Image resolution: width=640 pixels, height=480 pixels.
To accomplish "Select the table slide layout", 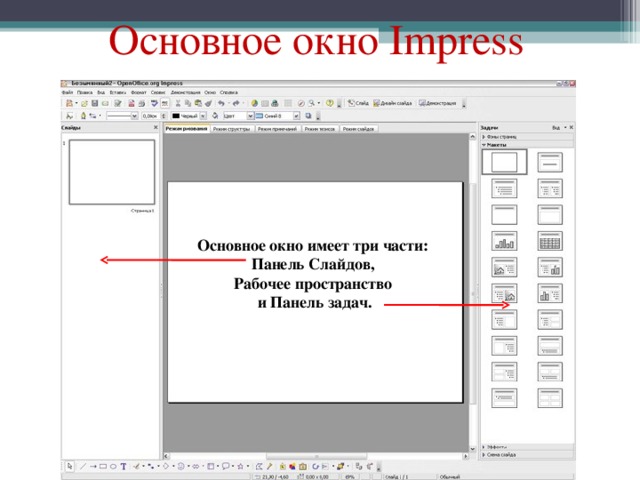I will tap(550, 241).
